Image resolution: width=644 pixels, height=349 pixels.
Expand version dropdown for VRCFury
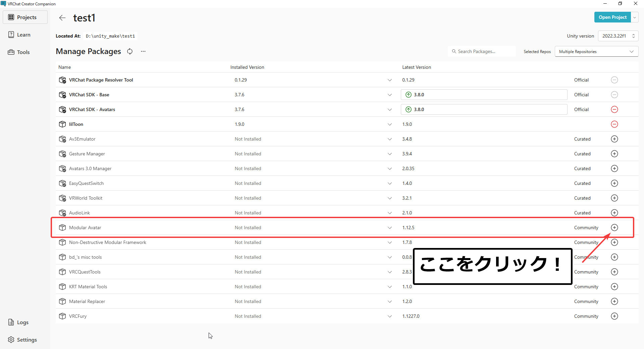(x=390, y=316)
